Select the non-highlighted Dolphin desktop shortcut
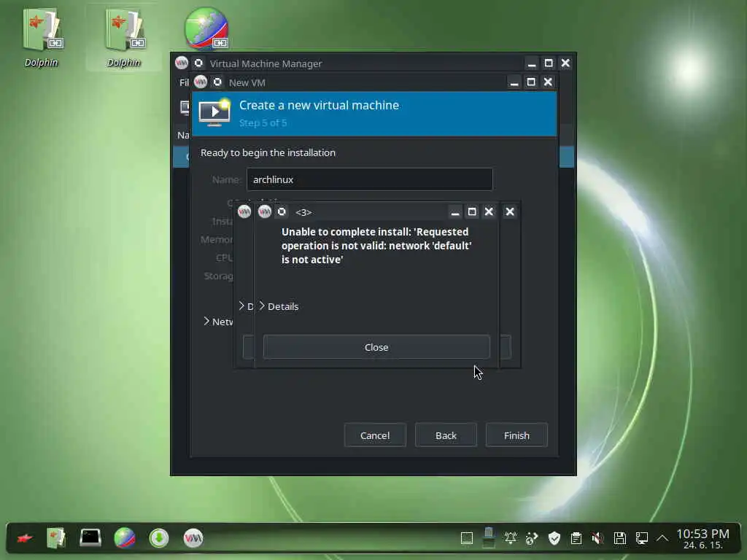 click(x=42, y=38)
